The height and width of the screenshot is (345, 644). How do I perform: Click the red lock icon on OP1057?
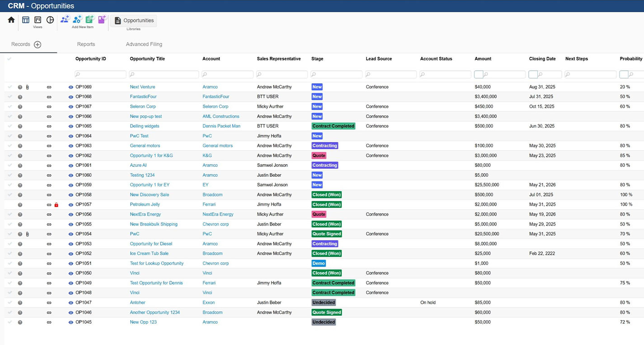pos(56,205)
